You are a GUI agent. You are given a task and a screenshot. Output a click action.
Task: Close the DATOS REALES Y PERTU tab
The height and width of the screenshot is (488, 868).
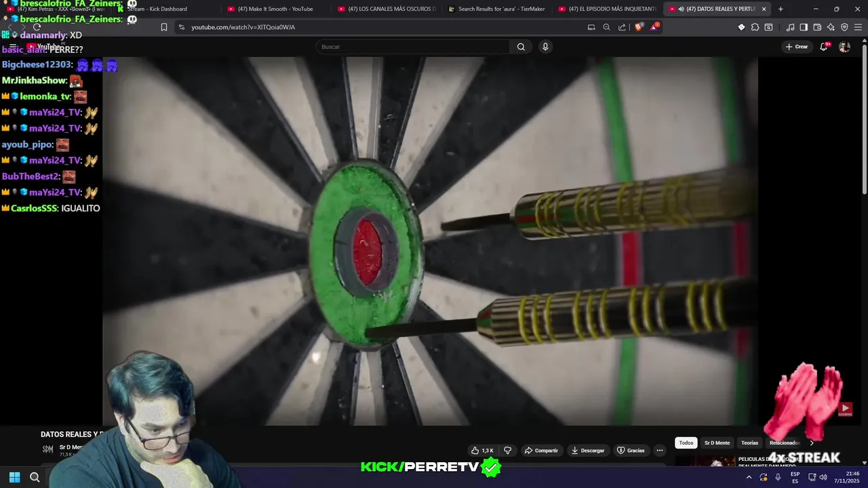[764, 9]
